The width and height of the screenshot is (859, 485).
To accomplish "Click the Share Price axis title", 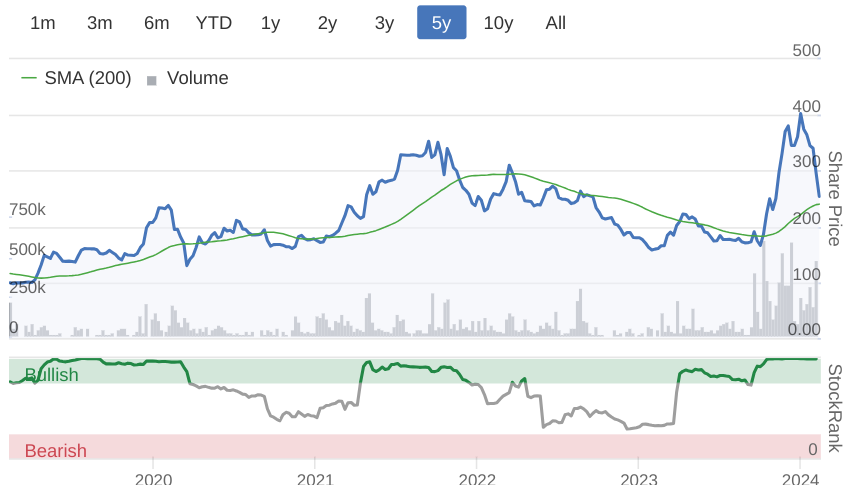I will point(834,199).
